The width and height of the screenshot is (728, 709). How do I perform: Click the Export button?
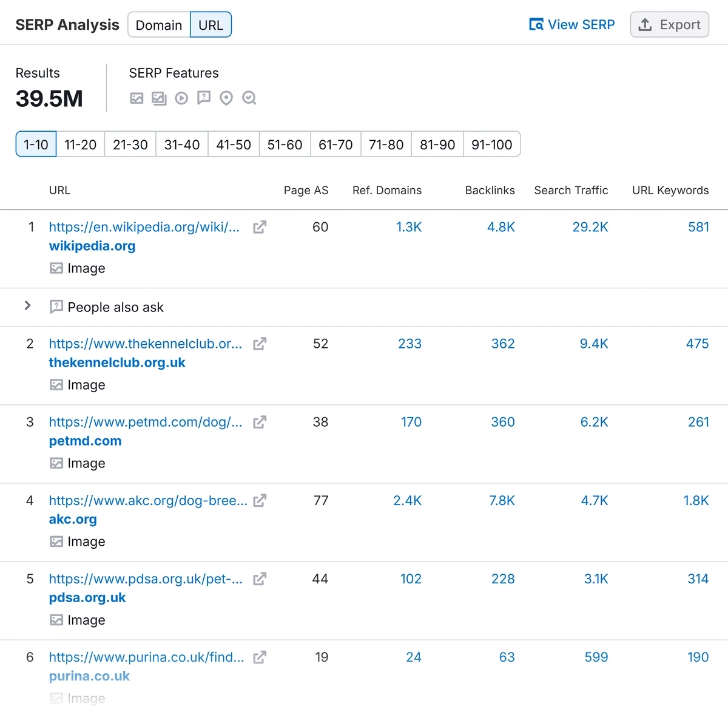[x=670, y=25]
